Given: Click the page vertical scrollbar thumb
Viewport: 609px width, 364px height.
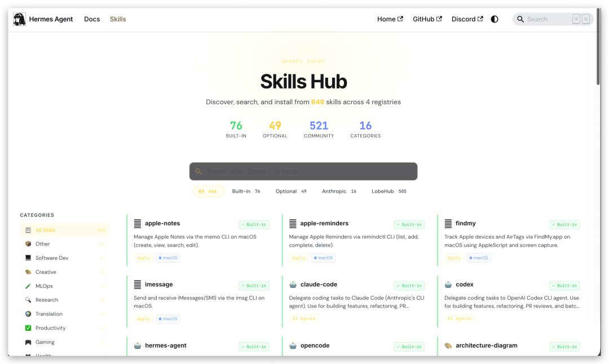Looking at the screenshot, I should (x=598, y=47).
